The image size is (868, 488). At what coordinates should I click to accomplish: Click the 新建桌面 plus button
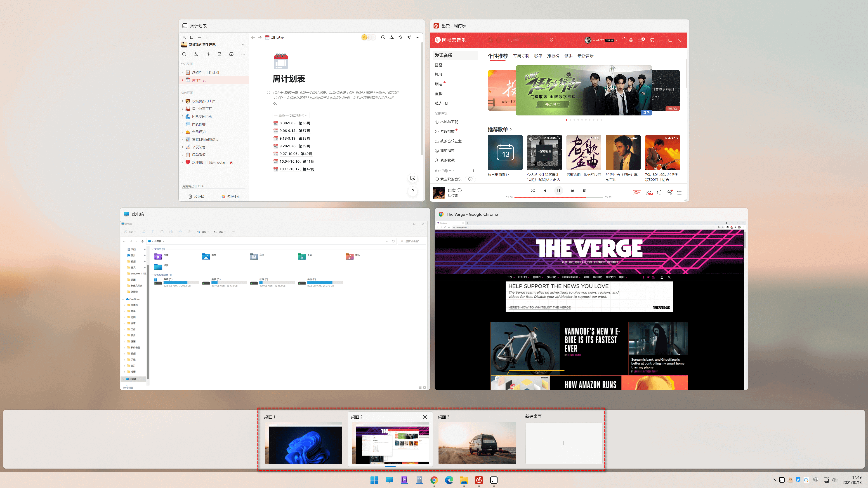pos(563,443)
